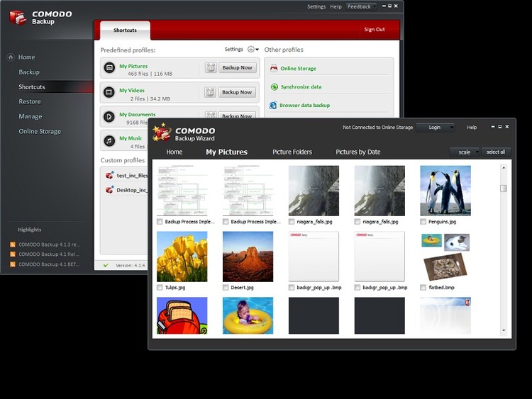532x399 pixels.
Task: Click the Online Storage profile icon
Action: coord(274,68)
